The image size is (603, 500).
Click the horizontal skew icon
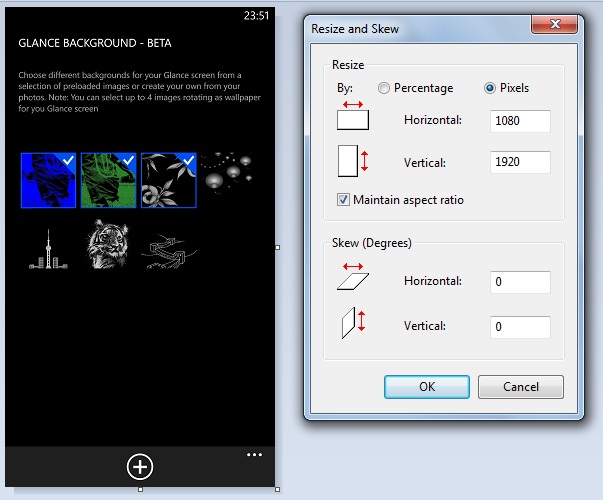(353, 279)
